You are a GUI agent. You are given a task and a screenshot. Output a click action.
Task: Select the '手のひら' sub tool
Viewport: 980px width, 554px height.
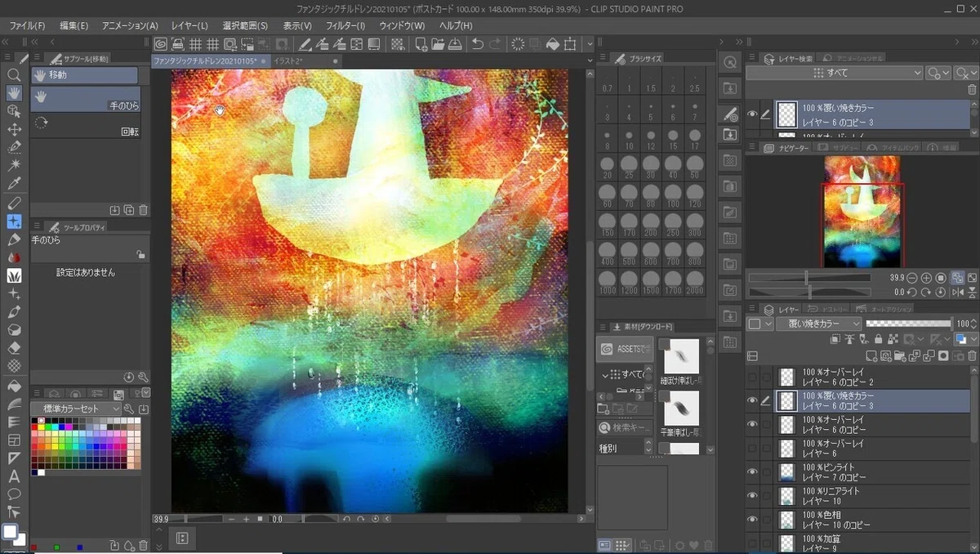(x=86, y=100)
